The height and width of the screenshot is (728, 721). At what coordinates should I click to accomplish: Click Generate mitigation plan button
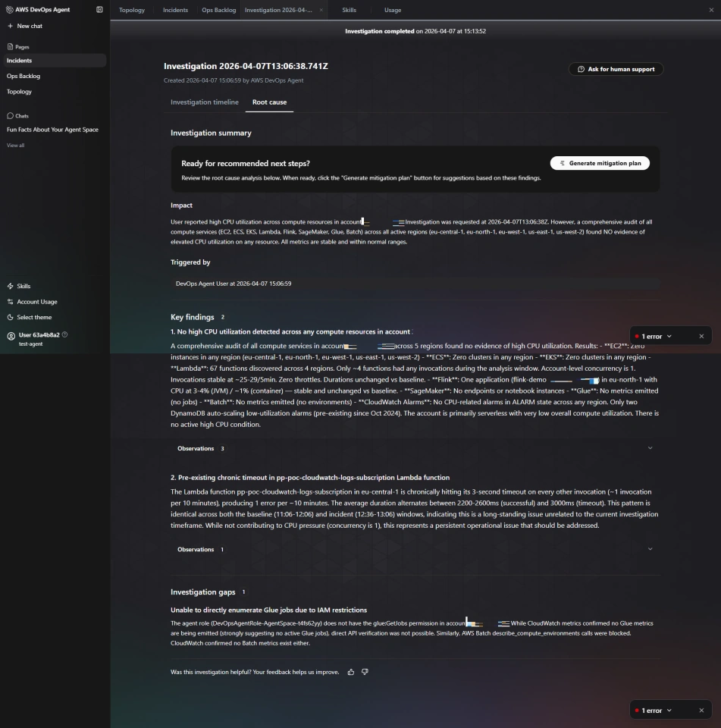(x=600, y=163)
